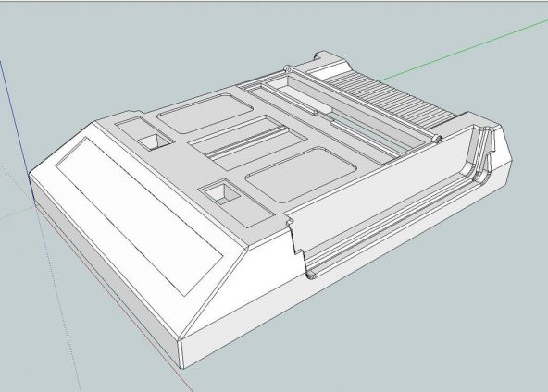Select the lower small square recessed hole
548x392 pixels.
pos(222,194)
